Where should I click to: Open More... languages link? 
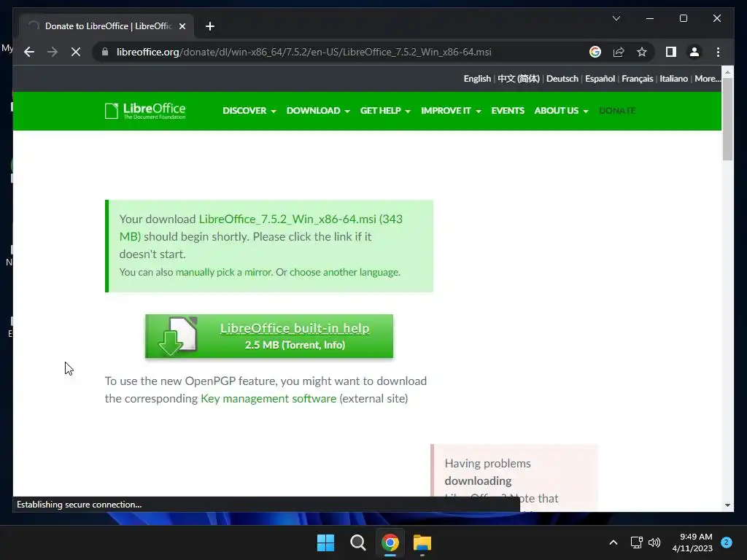pos(708,79)
